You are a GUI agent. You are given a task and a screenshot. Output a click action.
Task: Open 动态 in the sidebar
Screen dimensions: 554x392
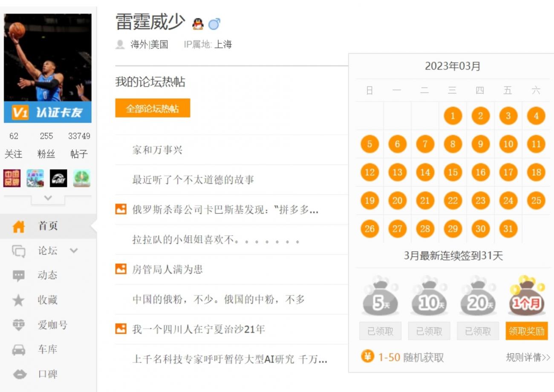click(x=48, y=275)
